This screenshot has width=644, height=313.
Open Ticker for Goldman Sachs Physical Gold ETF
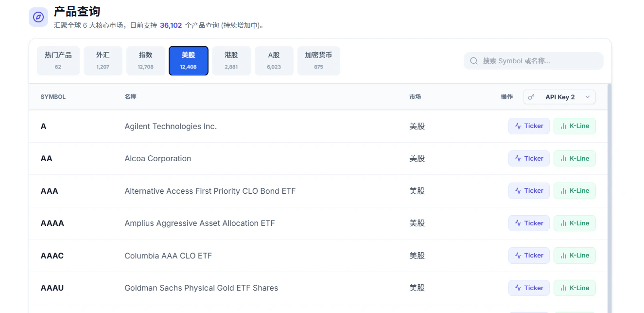click(x=529, y=288)
